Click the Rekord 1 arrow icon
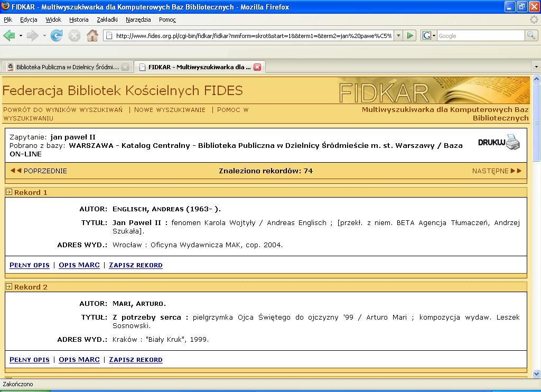 pyautogui.click(x=9, y=192)
